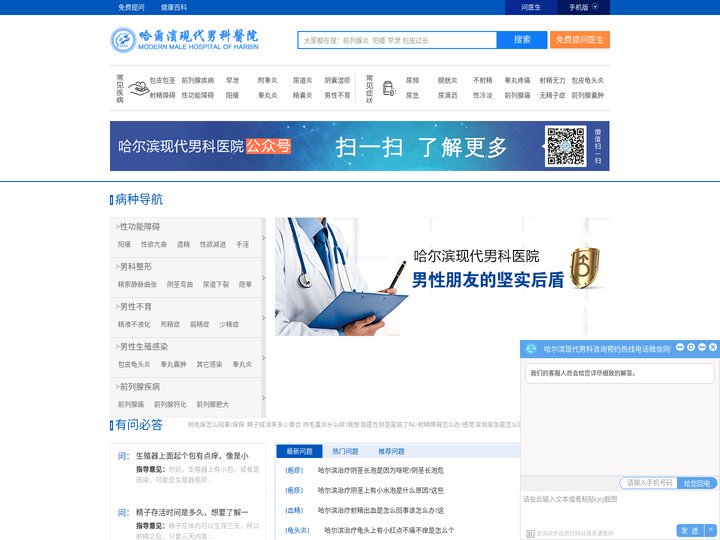Open the 前列腺囊肿 symptom link
Image resolution: width=720 pixels, height=540 pixels.
pyautogui.click(x=587, y=96)
